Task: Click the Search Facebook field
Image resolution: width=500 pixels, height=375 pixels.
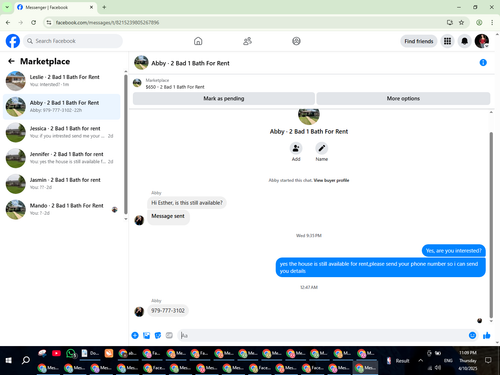Action: coord(73,41)
